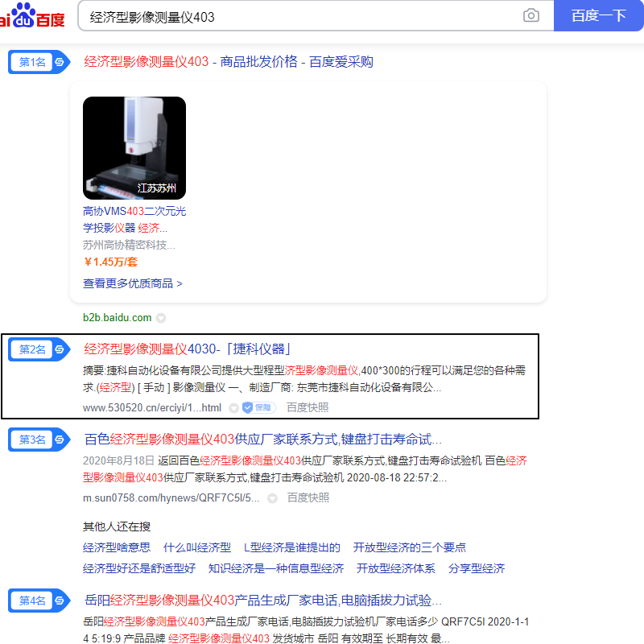The width and height of the screenshot is (644, 644).
Task: Open camera image search icon
Action: [x=531, y=15]
